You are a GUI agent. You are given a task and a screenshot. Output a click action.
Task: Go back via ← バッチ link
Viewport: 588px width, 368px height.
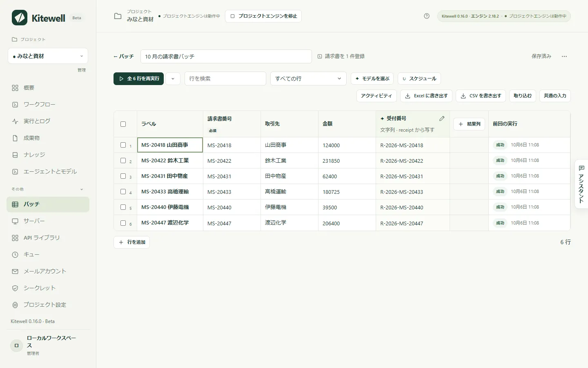click(124, 56)
